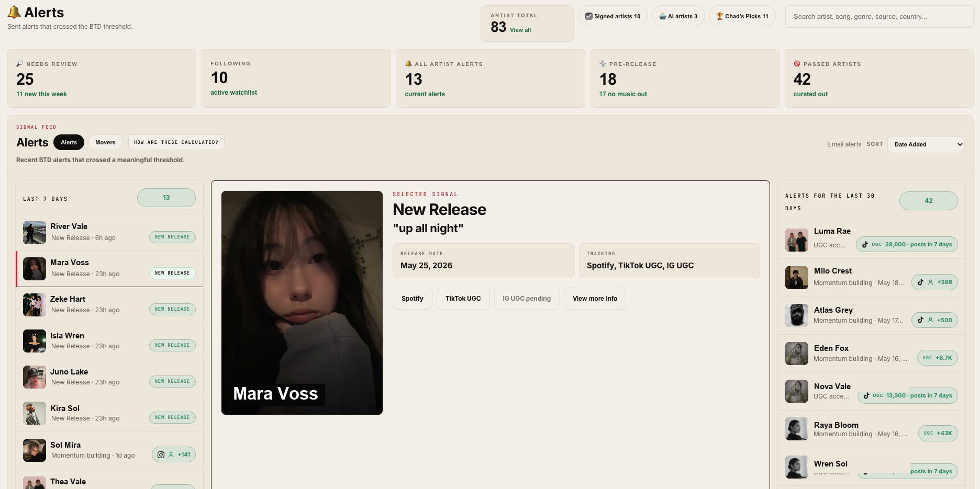The height and width of the screenshot is (489, 980).
Task: Click Luma Rae's avatar thumbnail
Action: [797, 240]
